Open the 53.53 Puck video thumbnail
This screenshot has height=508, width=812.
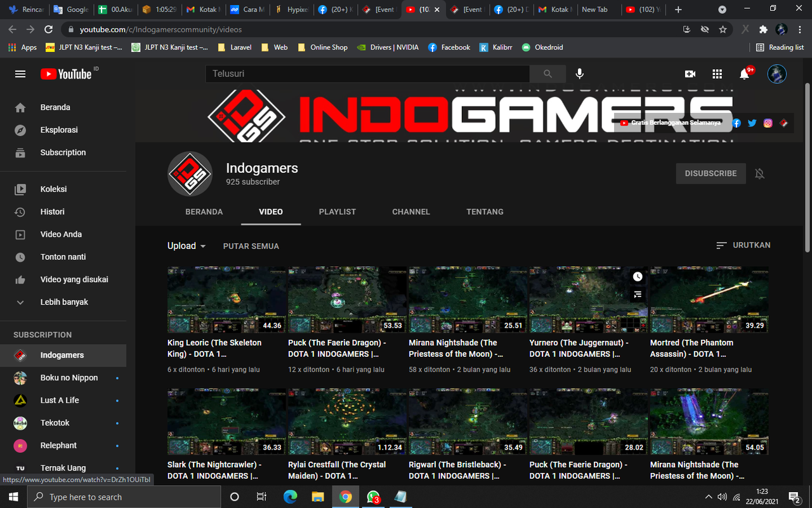pyautogui.click(x=348, y=300)
